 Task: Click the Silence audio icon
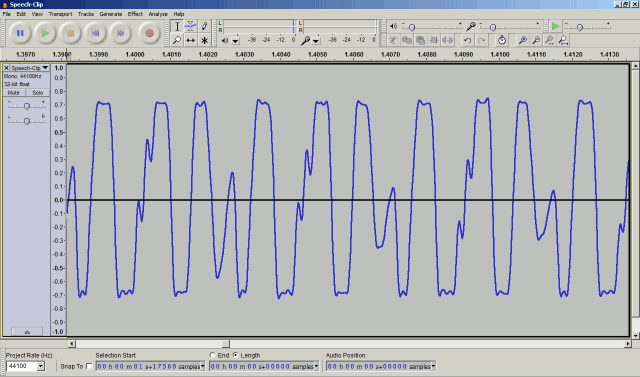pyautogui.click(x=447, y=40)
